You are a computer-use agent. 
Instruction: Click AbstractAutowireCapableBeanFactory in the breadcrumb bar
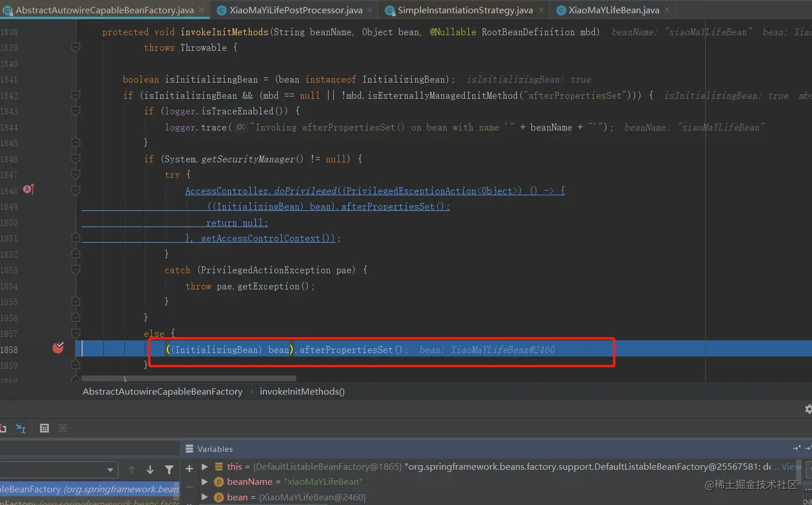click(162, 392)
